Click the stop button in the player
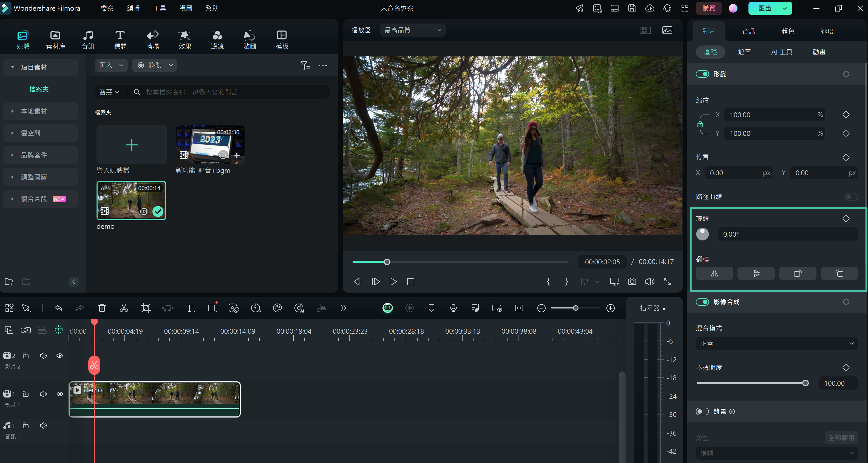Viewport: 868px width, 463px height. (x=411, y=282)
